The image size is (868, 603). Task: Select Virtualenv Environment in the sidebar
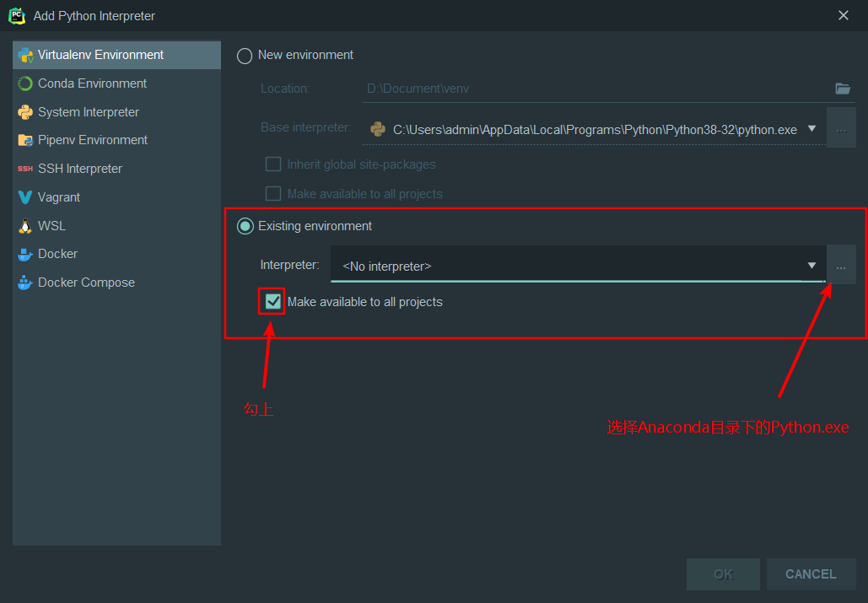[x=116, y=55]
